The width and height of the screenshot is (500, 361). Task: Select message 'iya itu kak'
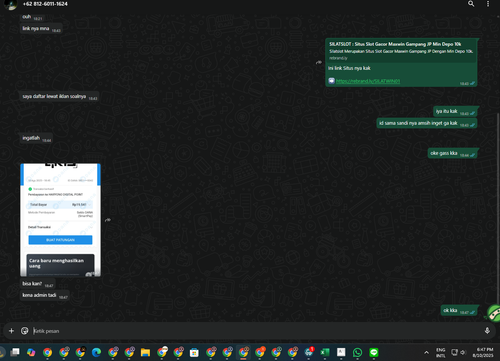[x=455, y=111]
